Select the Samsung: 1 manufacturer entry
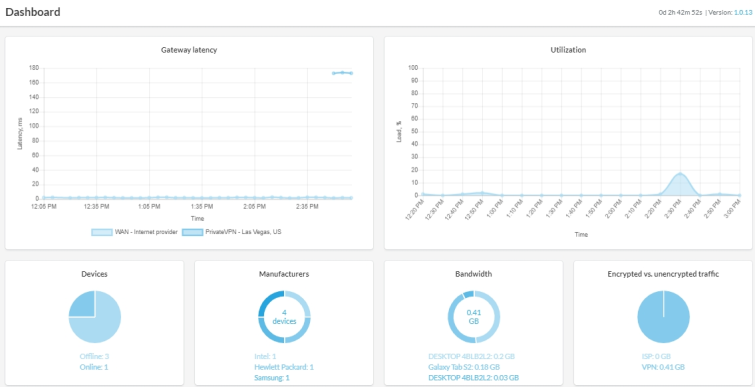755x387 pixels. 272,378
